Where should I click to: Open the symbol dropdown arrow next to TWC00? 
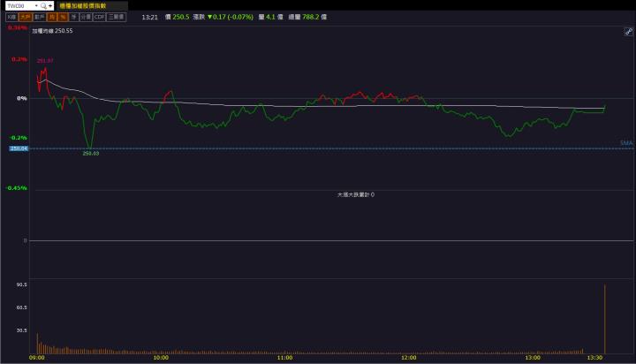pos(36,5)
